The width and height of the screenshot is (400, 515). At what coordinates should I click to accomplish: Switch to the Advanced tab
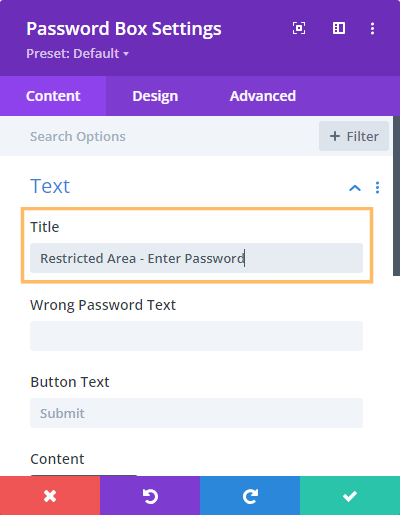click(x=263, y=96)
